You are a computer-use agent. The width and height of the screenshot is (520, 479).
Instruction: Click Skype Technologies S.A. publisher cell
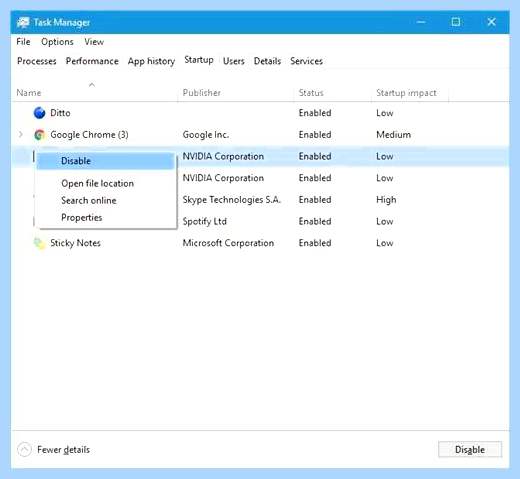click(232, 200)
